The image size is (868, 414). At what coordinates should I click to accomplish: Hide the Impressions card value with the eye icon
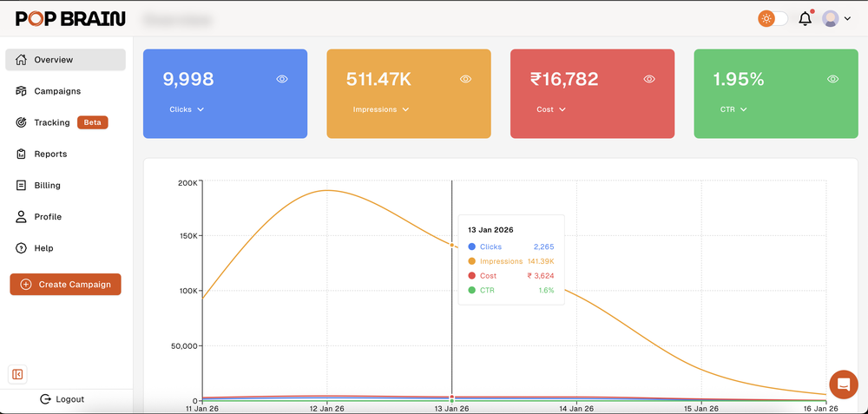[x=465, y=79]
